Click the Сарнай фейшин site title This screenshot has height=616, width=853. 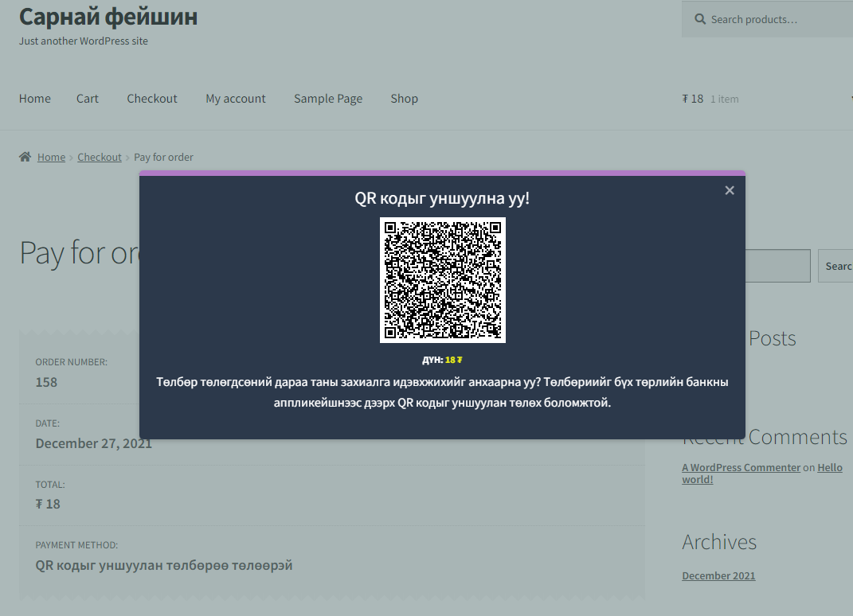[108, 17]
